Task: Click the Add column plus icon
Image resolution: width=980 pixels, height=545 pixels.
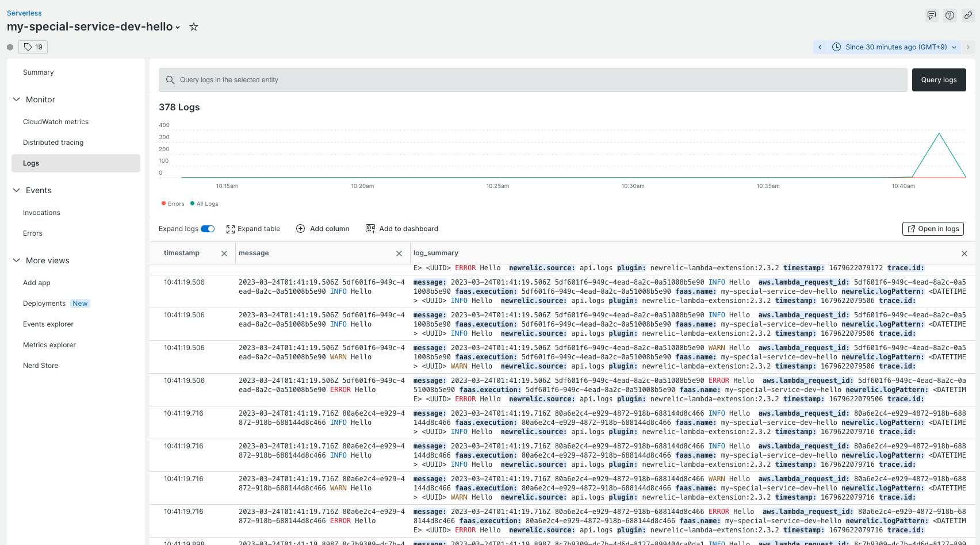Action: tap(300, 228)
